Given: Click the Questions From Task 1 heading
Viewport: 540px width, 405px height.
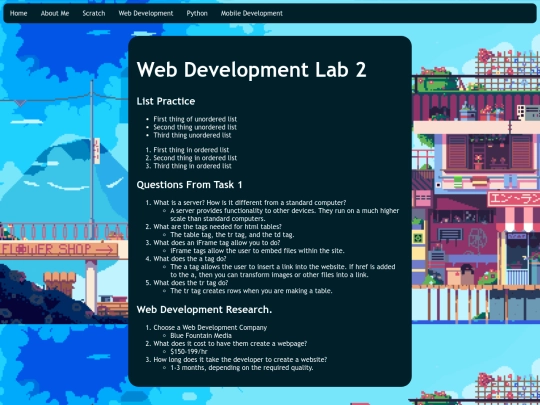Looking at the screenshot, I should (x=189, y=185).
